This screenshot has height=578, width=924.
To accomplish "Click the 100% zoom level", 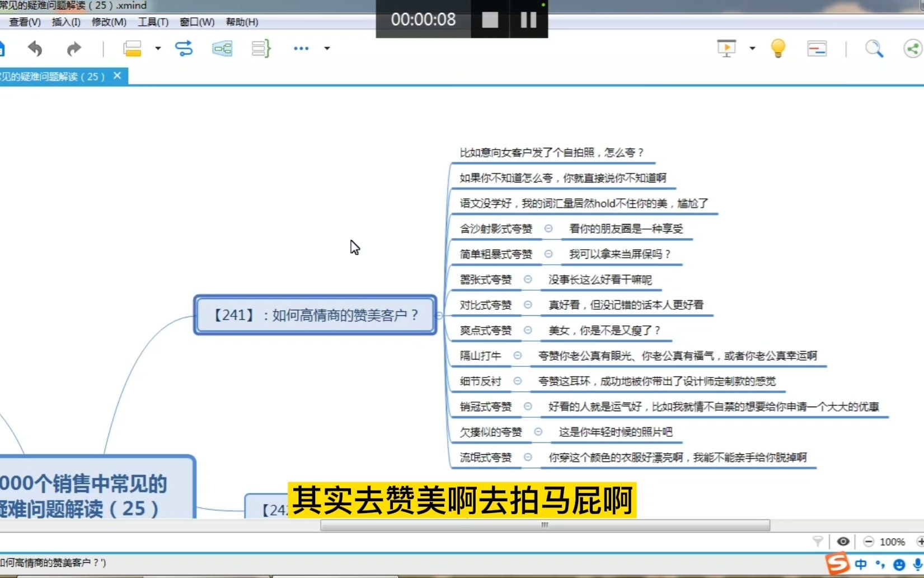I will pyautogui.click(x=892, y=542).
